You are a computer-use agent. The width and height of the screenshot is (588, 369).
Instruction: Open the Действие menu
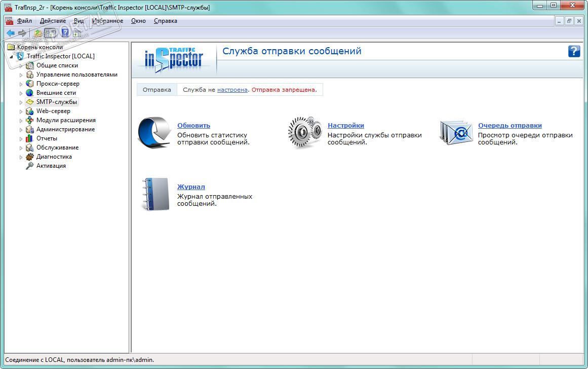[x=53, y=21]
